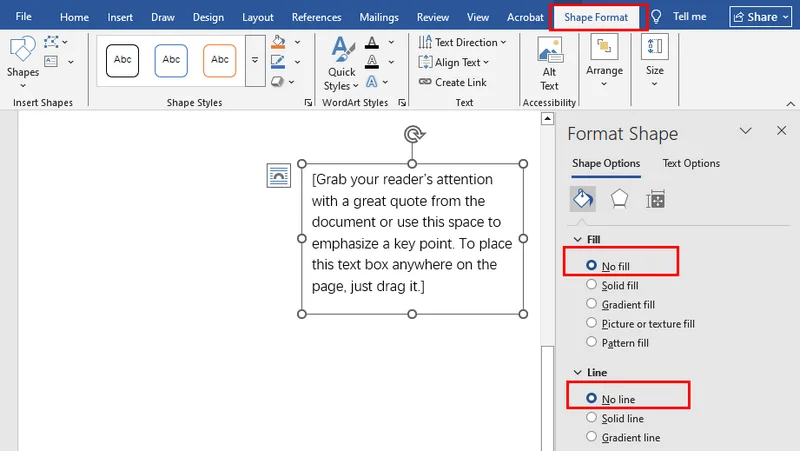Click the Create Link chain icon
This screenshot has width=800, height=451.
[x=425, y=82]
